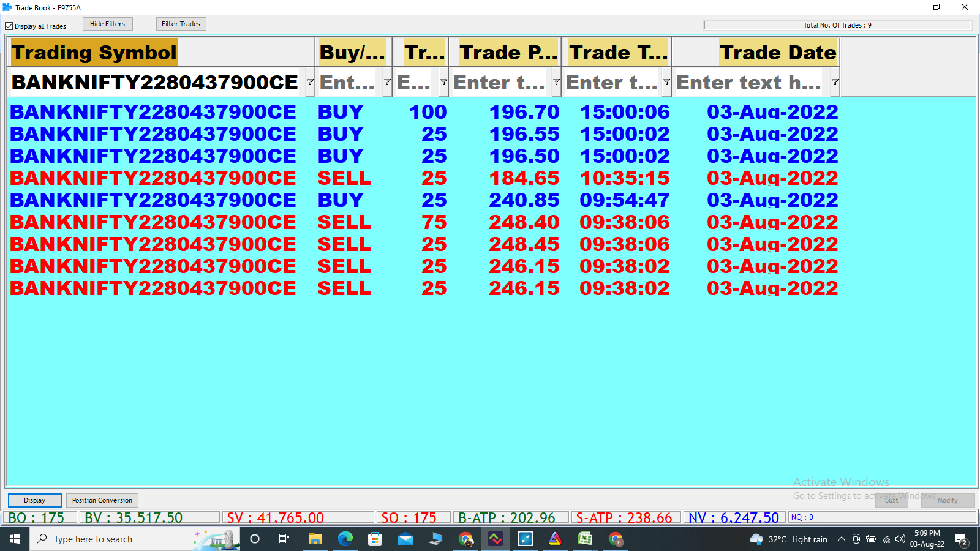Open Task View on the taskbar
The height and width of the screenshot is (551, 980).
click(284, 539)
